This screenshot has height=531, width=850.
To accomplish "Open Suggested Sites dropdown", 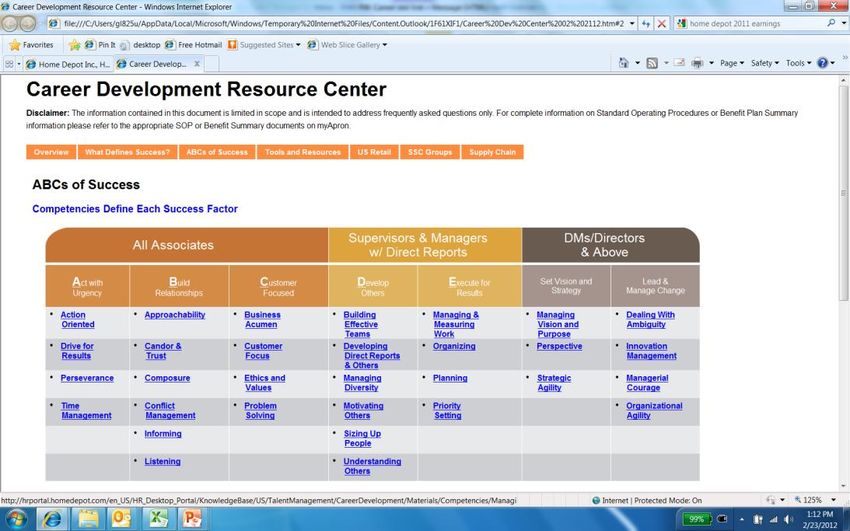I will pos(264,45).
